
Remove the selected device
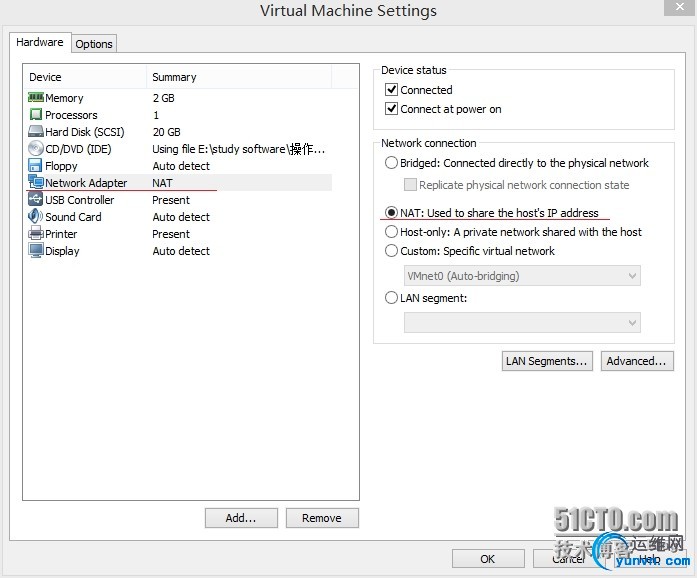pos(322,518)
